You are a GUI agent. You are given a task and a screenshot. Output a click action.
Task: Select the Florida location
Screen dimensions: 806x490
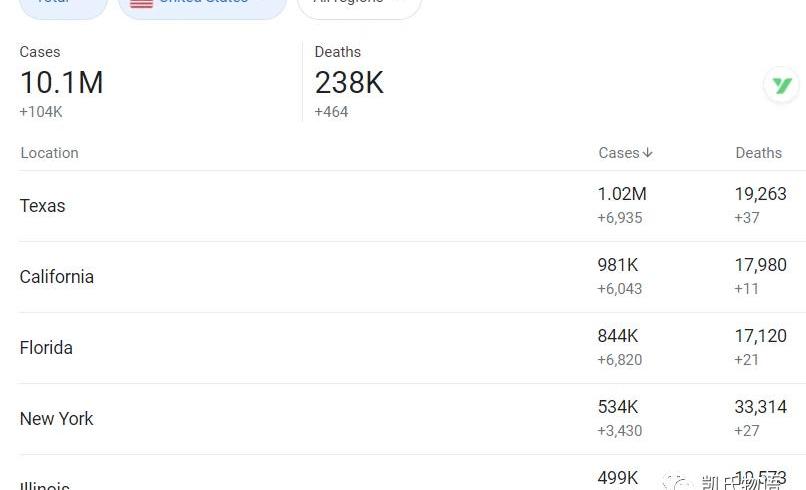[46, 348]
